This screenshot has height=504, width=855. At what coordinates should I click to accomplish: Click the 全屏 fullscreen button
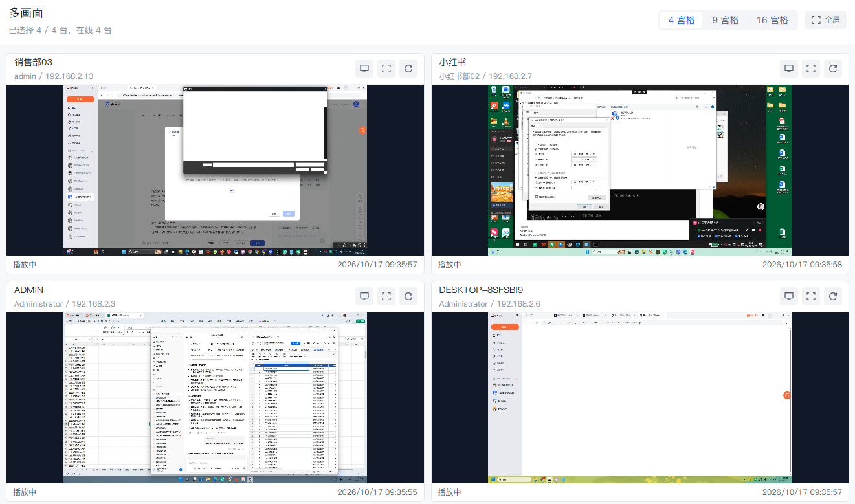(825, 20)
